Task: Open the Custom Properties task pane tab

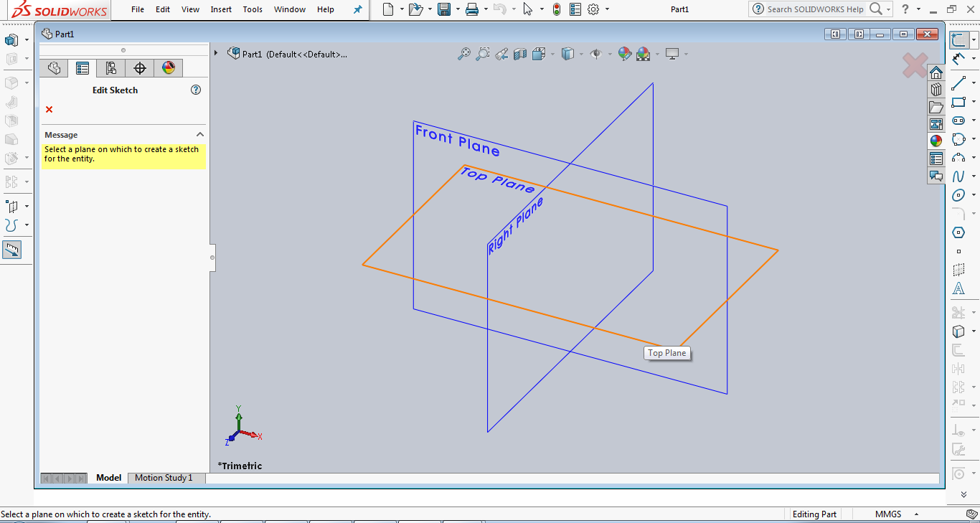Action: click(936, 159)
